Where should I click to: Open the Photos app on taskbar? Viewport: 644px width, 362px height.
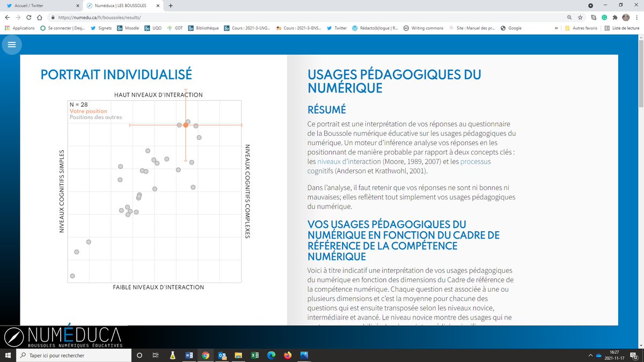coord(304,355)
